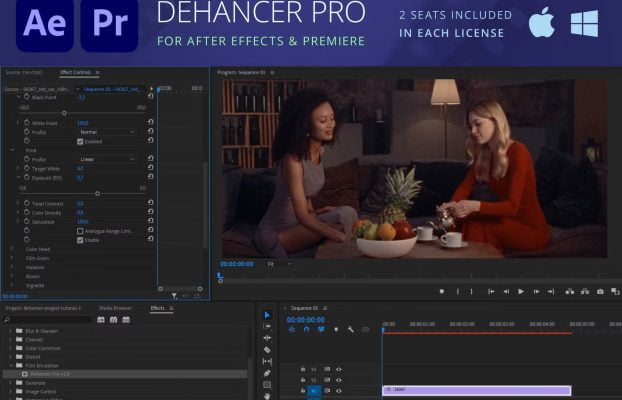Select the Dehancer Pro effect item
622x400 pixels.
(x=125, y=374)
